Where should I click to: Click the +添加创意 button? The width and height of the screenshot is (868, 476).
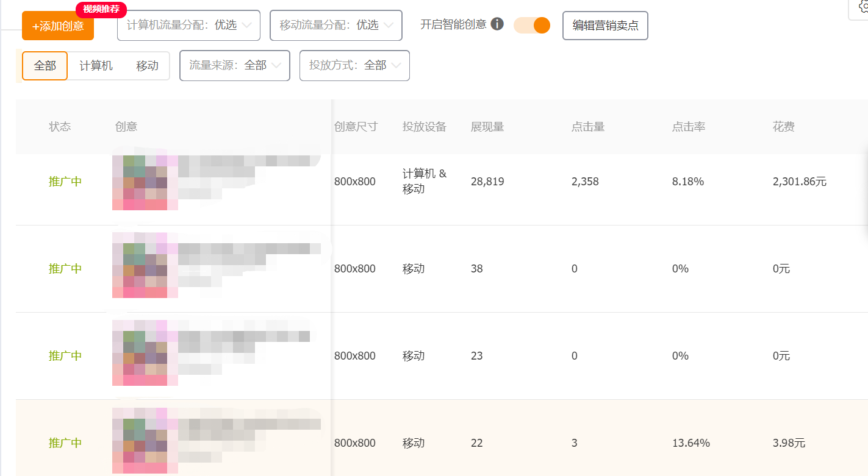[57, 27]
